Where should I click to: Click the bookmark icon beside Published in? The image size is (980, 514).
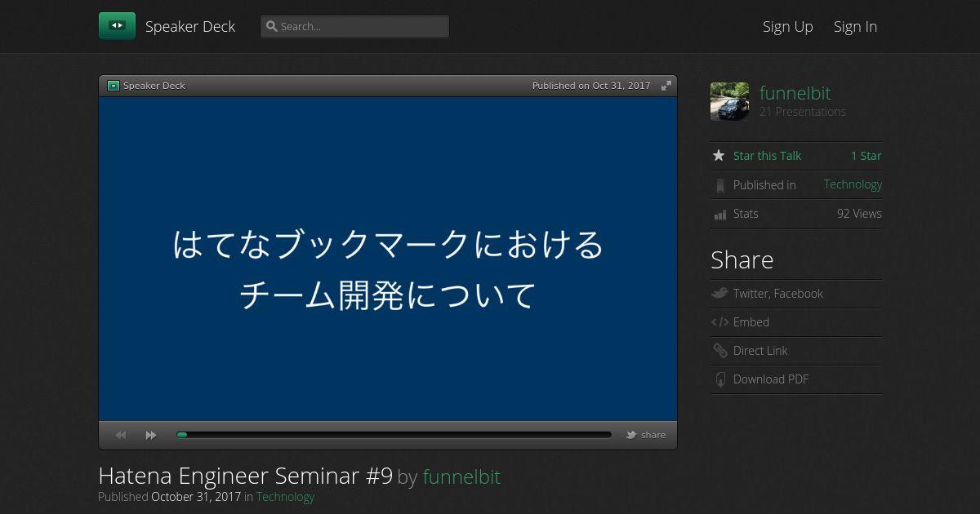pyautogui.click(x=719, y=185)
